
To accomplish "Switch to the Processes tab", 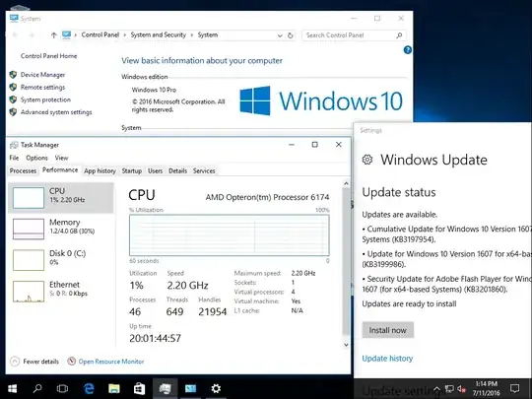I will [x=23, y=170].
